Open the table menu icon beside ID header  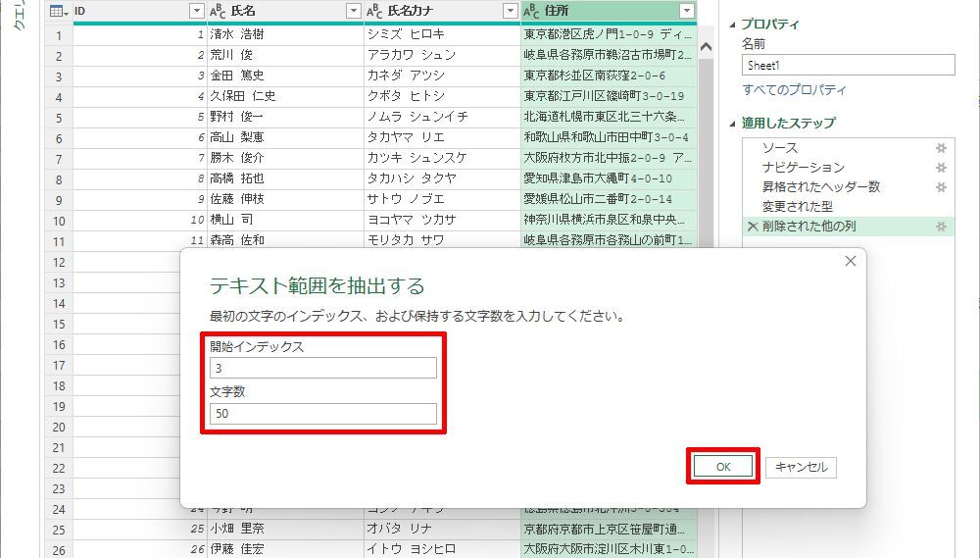click(x=58, y=11)
